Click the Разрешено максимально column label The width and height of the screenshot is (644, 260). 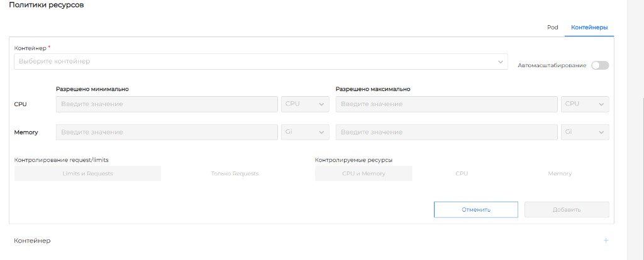[x=373, y=89]
